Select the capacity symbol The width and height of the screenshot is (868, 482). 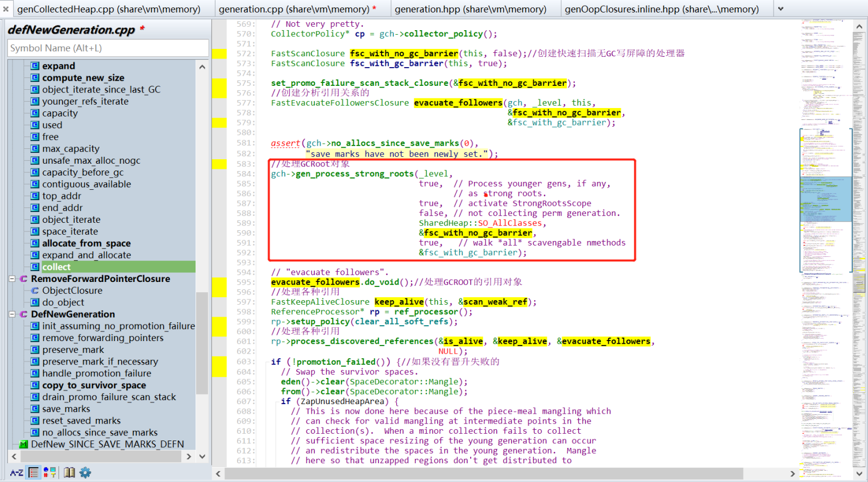coord(60,113)
